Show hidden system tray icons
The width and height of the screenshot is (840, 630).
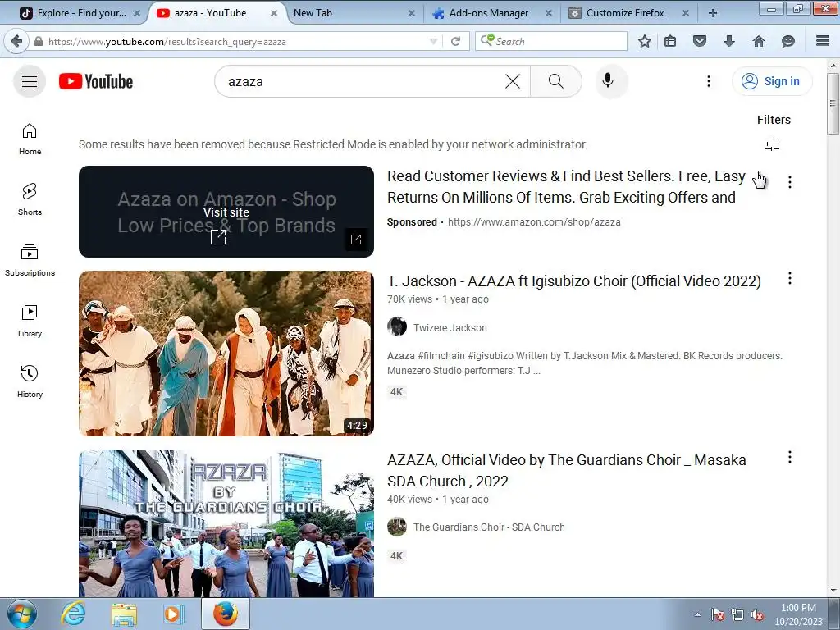(x=697, y=614)
